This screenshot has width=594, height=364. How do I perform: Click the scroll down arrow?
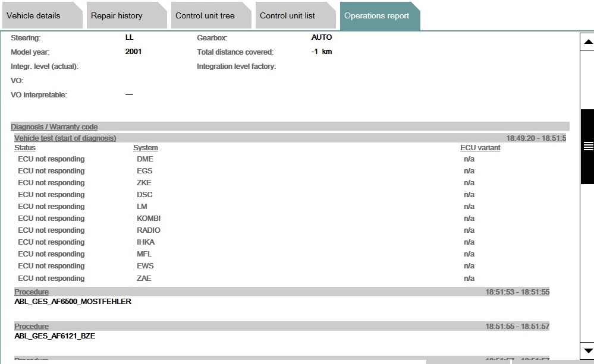tap(588, 352)
